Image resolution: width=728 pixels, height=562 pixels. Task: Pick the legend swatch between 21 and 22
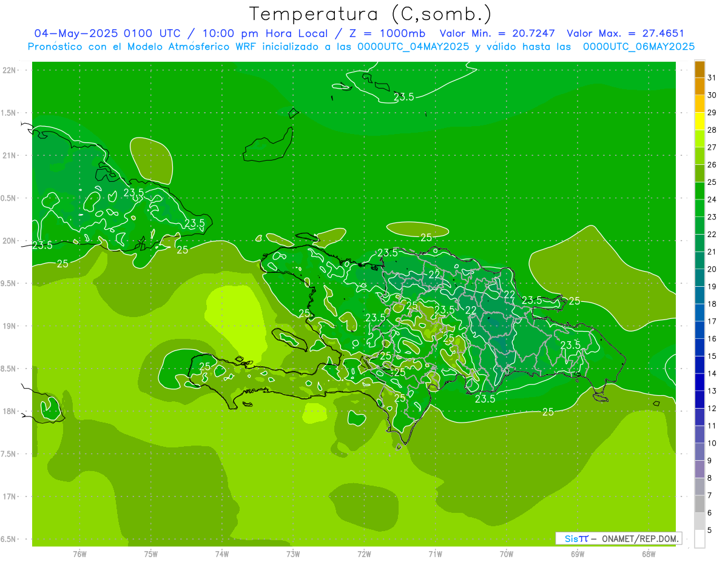coord(699,243)
